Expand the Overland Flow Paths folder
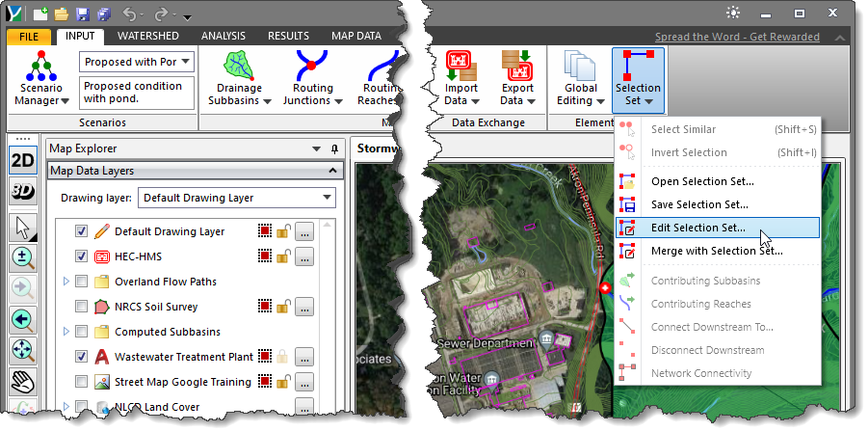The image size is (868, 431). coord(66,282)
